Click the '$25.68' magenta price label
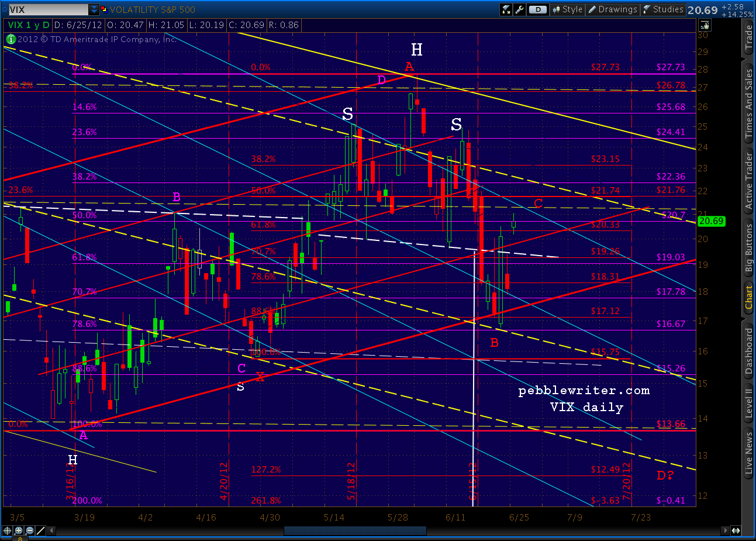756x541 pixels. 671,107
